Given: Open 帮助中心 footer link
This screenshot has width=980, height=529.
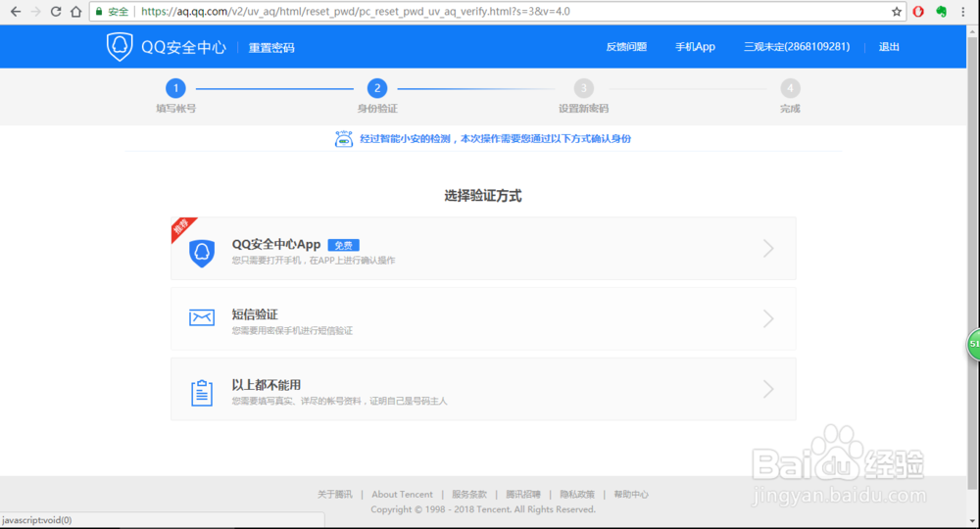Looking at the screenshot, I should tap(630, 494).
